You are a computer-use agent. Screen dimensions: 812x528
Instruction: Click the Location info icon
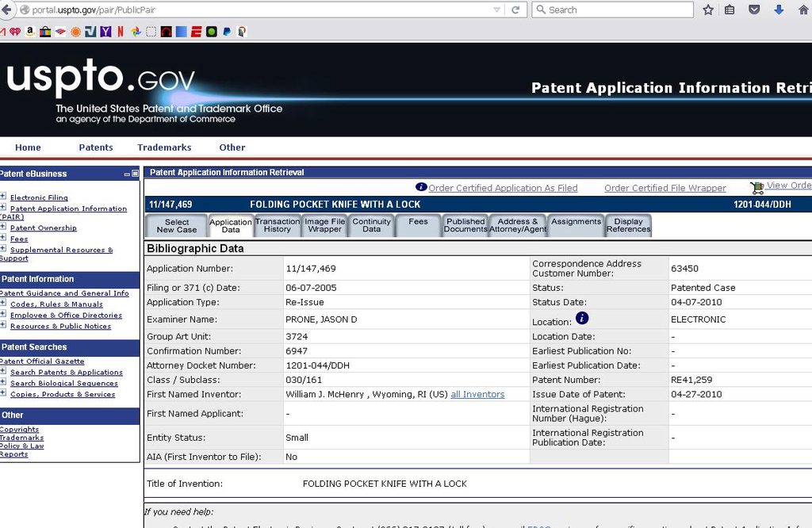coord(582,318)
